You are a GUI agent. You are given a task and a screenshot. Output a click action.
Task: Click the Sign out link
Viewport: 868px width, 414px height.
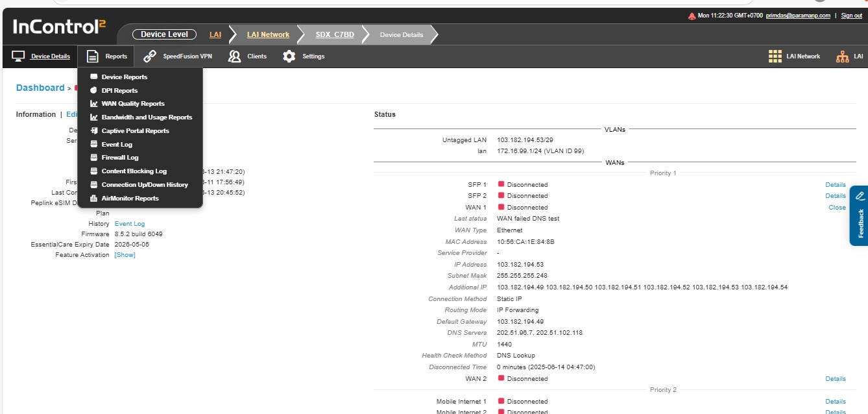pos(851,16)
